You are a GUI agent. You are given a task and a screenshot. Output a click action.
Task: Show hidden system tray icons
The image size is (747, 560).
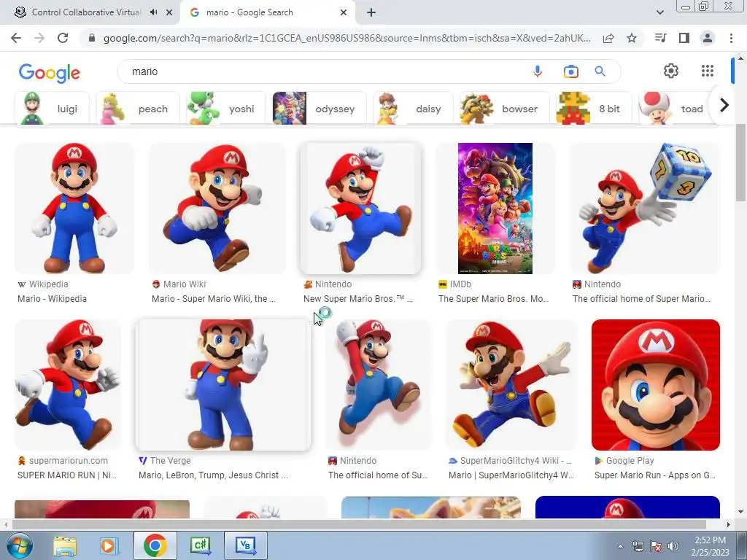pos(620,546)
